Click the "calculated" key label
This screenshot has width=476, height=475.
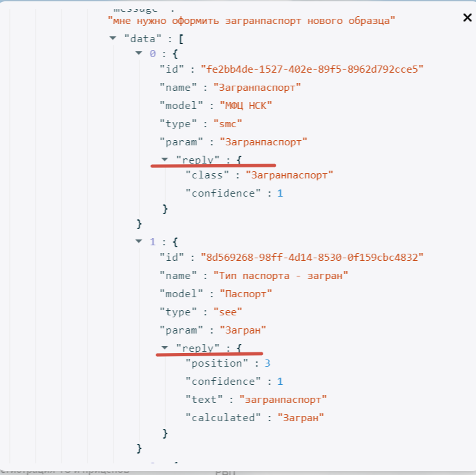(x=221, y=418)
